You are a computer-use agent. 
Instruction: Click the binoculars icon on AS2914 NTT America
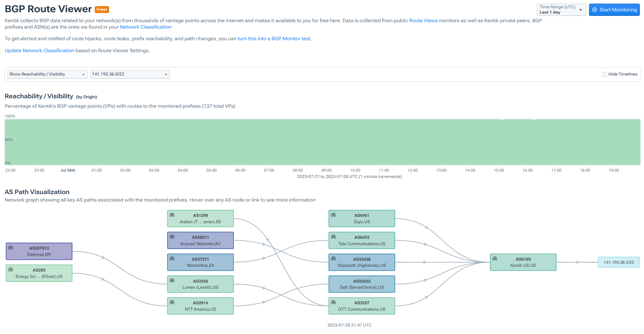pos(172,302)
